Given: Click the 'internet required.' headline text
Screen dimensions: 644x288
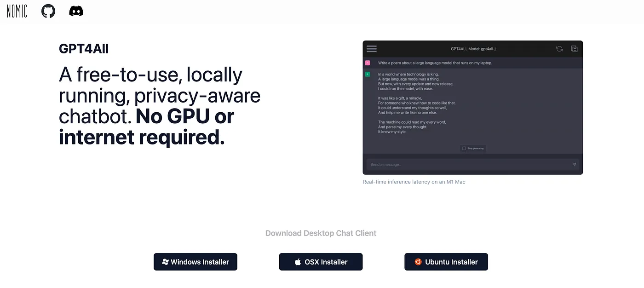Looking at the screenshot, I should point(142,137).
